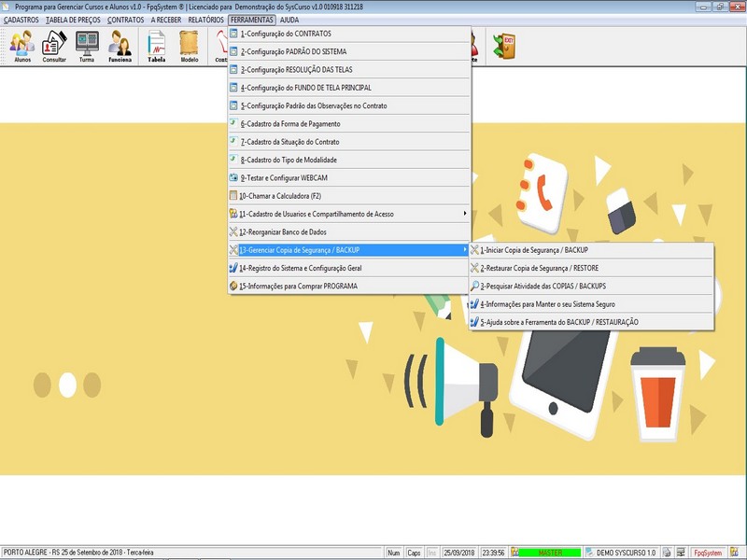Open the CADASTROS menu
The width and height of the screenshot is (747, 560).
[21, 19]
